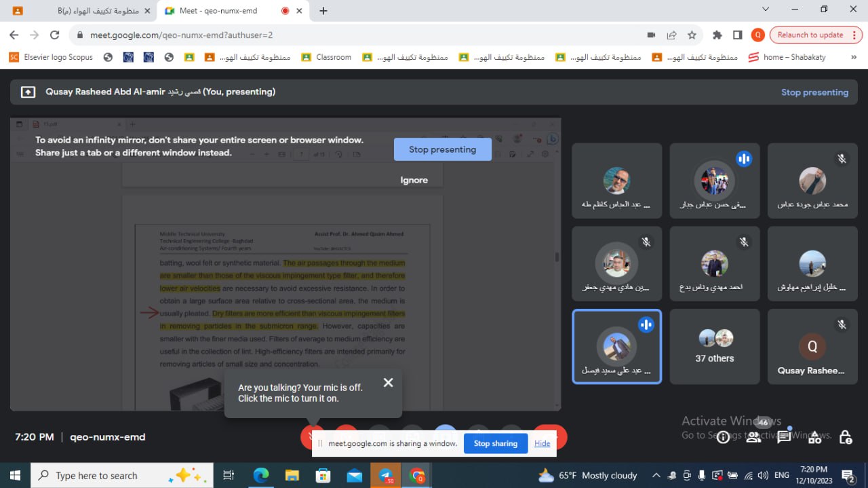Reload the Google Meet page
The image size is (868, 488).
point(55,35)
